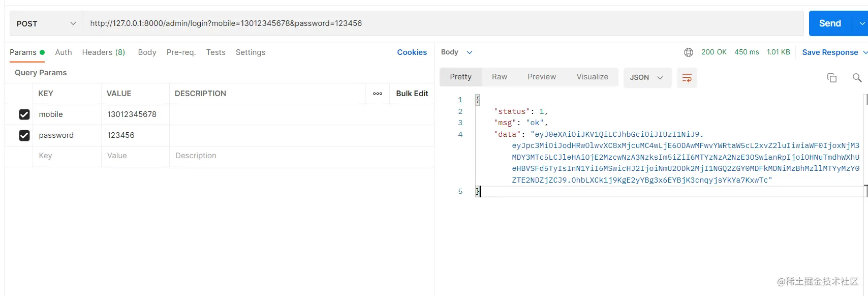
Task: Open the Tests tab
Action: point(215,52)
